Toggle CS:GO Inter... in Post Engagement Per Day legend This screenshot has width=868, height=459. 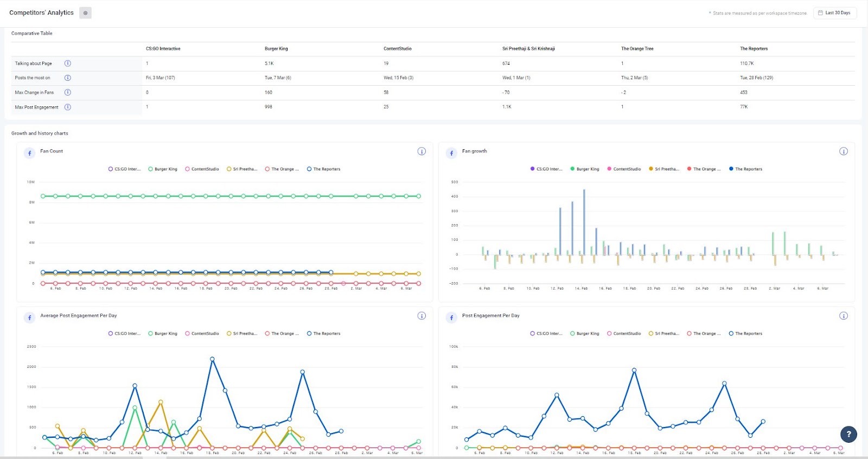[546, 334]
